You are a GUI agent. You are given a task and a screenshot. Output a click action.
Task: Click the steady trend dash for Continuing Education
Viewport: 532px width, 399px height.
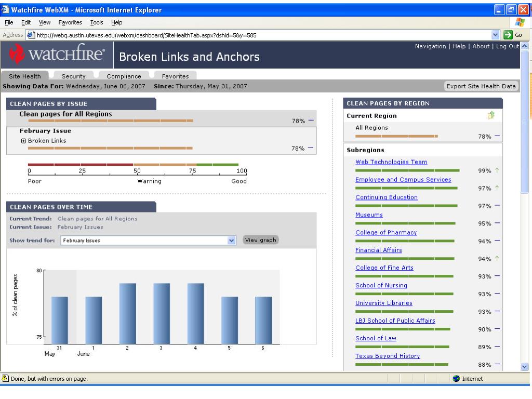[x=497, y=206]
